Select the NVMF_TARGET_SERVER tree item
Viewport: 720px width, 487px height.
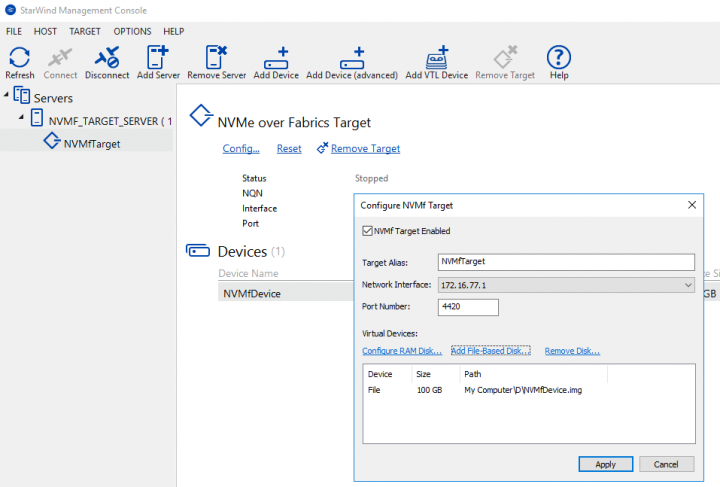pyautogui.click(x=110, y=121)
